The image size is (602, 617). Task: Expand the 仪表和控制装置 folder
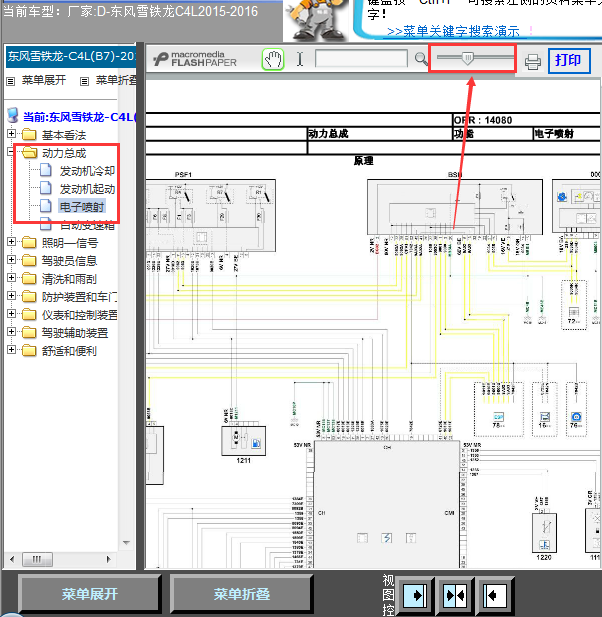tap(11, 314)
